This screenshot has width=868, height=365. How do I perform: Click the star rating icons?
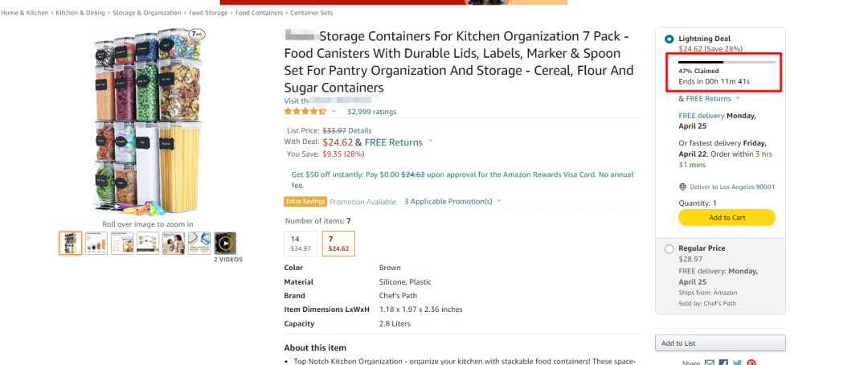(305, 112)
